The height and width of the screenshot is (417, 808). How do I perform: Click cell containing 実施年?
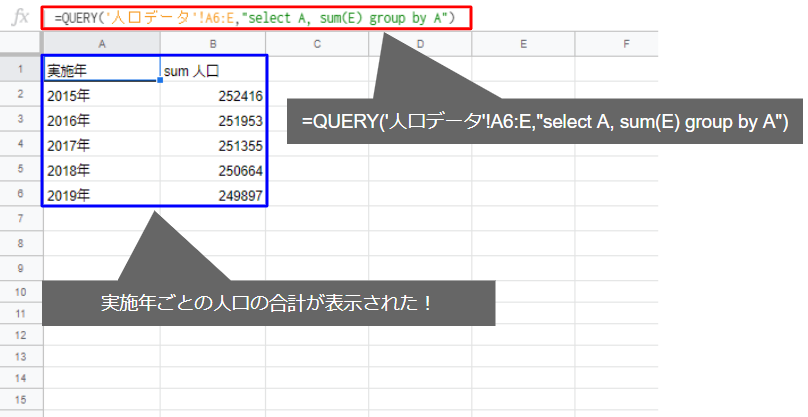tap(102, 69)
